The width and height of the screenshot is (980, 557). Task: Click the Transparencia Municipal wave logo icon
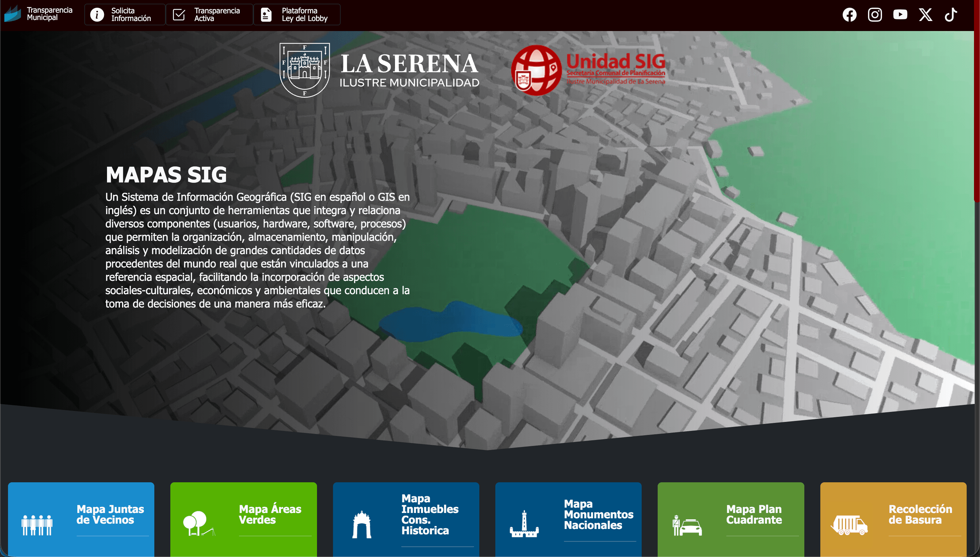coord(13,15)
